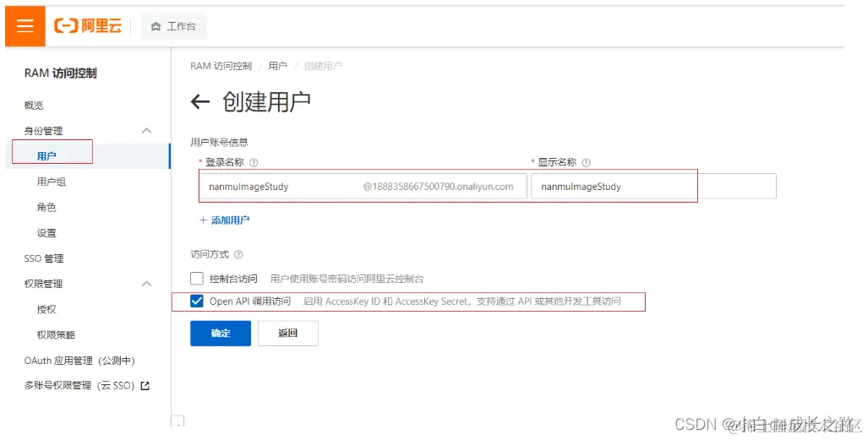Open 权限策略 in the sidebar
The image size is (868, 440).
pos(56,334)
